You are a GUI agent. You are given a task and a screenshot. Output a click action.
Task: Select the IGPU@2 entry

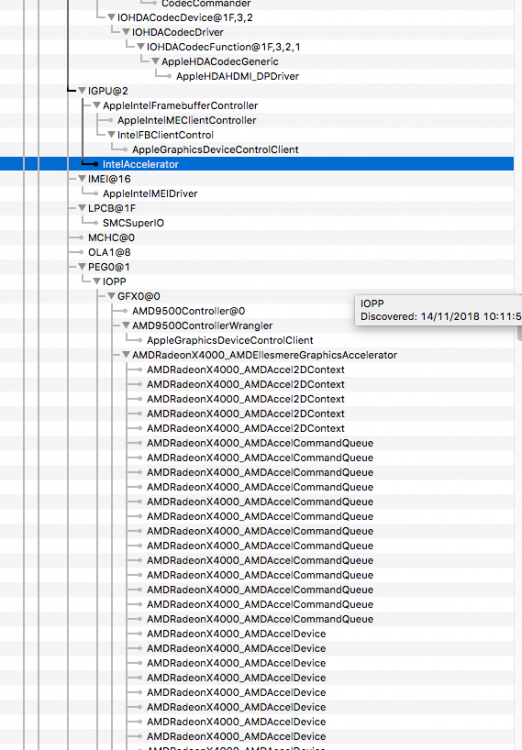(x=108, y=91)
